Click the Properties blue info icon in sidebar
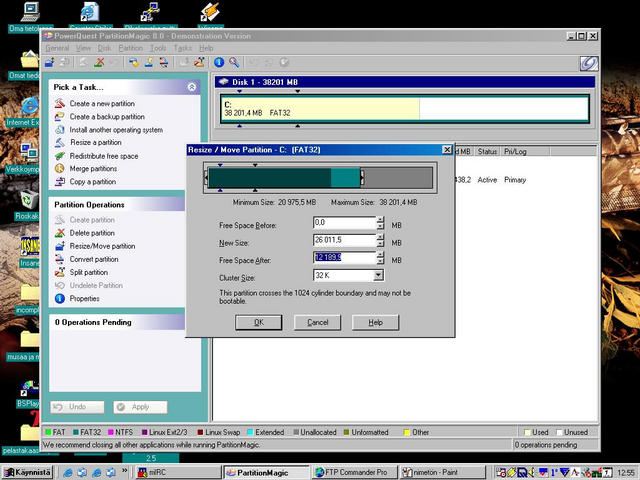The image size is (640, 480). (x=60, y=299)
